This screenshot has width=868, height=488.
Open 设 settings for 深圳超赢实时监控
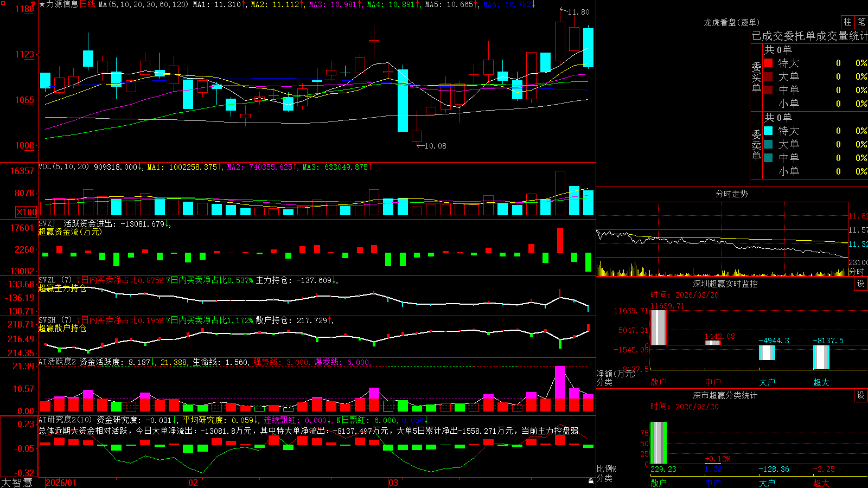click(861, 284)
